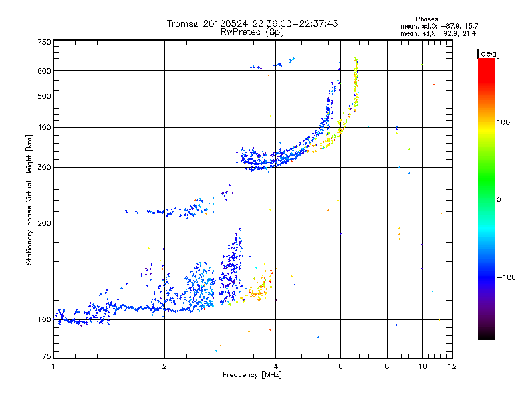Image resolution: width=532 pixels, height=399 pixels.
Task: Click the frequency tick label '4'
Action: pyautogui.click(x=275, y=366)
